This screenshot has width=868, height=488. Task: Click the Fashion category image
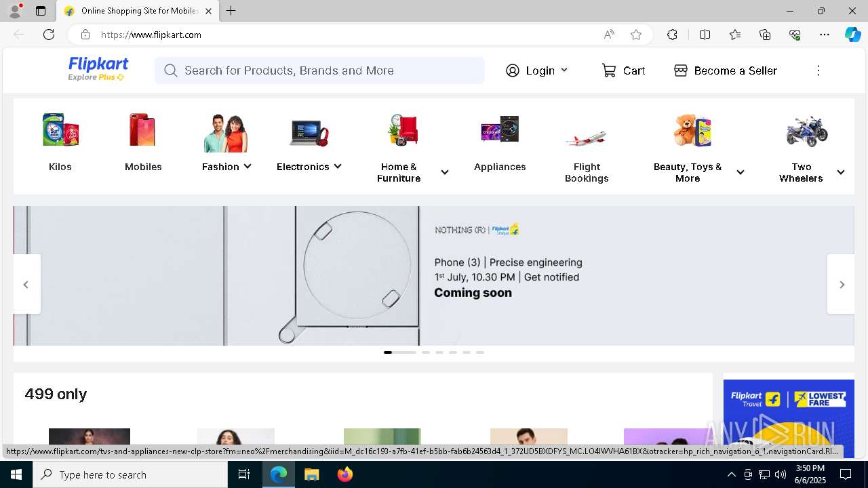click(226, 132)
